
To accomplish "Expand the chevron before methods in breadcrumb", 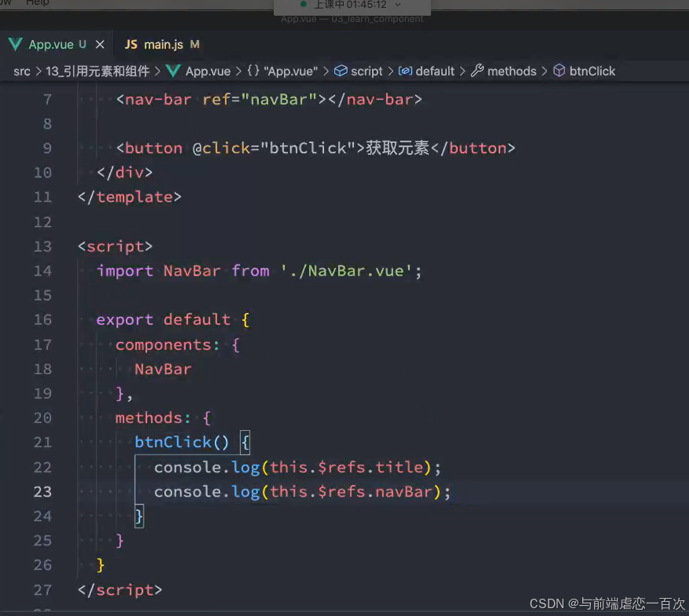I will tap(462, 71).
